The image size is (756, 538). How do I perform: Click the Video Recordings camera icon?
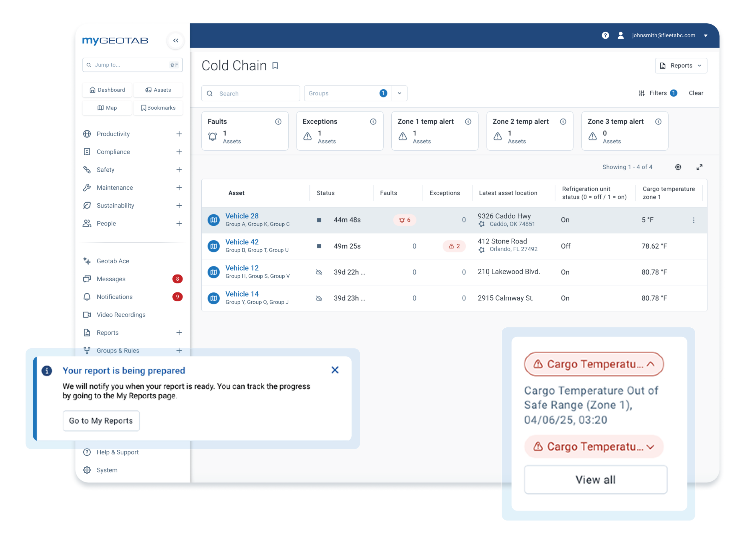(87, 315)
